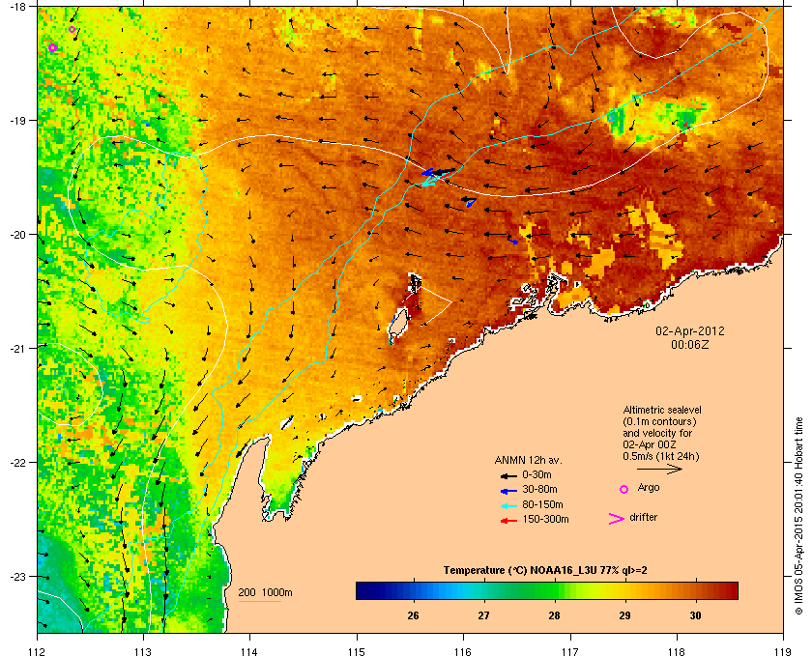Screen dimensions: 812x657
Task: Click the colorbar value 29
Action: click(x=624, y=615)
